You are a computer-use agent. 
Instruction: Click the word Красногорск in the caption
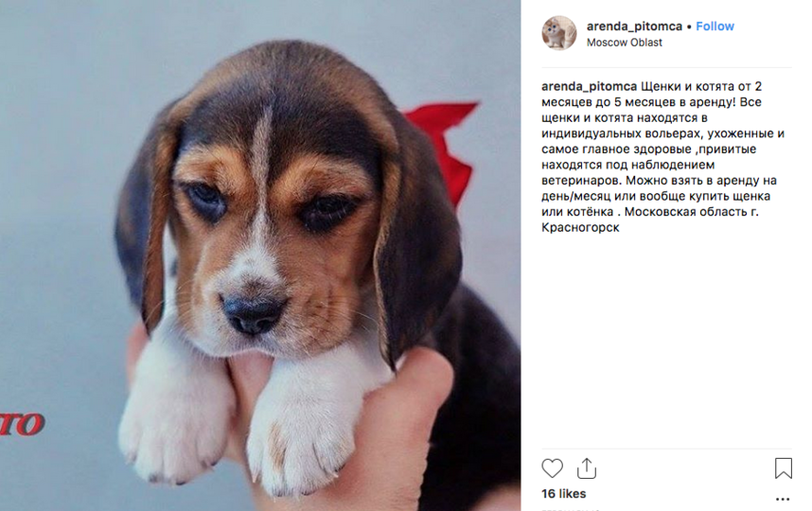pos(580,227)
